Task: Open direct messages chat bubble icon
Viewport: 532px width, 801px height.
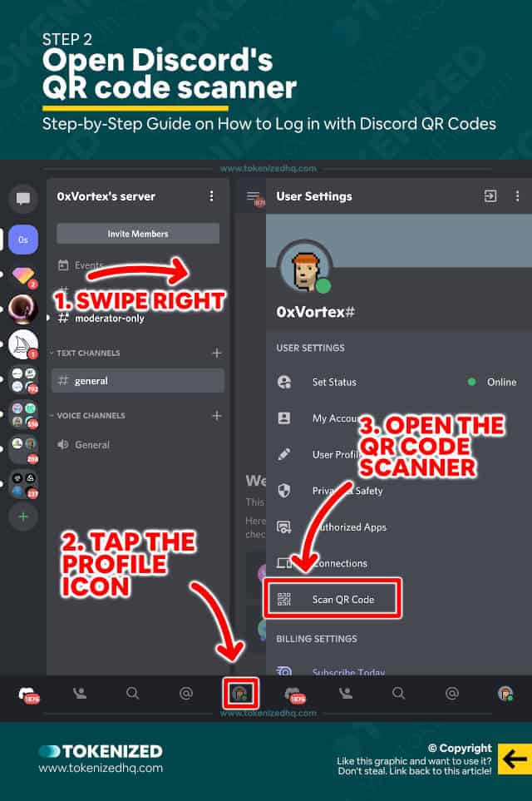Action: (23, 198)
